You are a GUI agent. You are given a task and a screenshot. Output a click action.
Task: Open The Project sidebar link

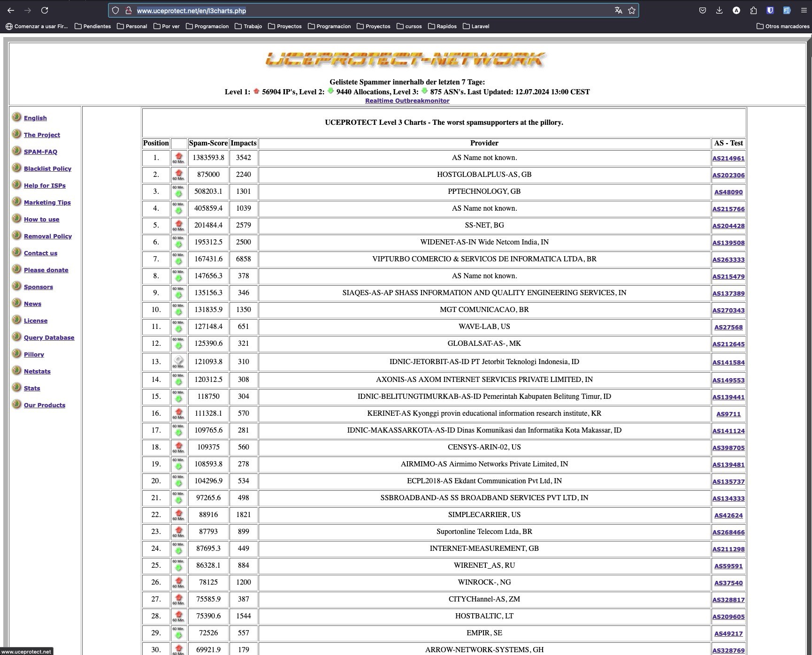tap(42, 135)
